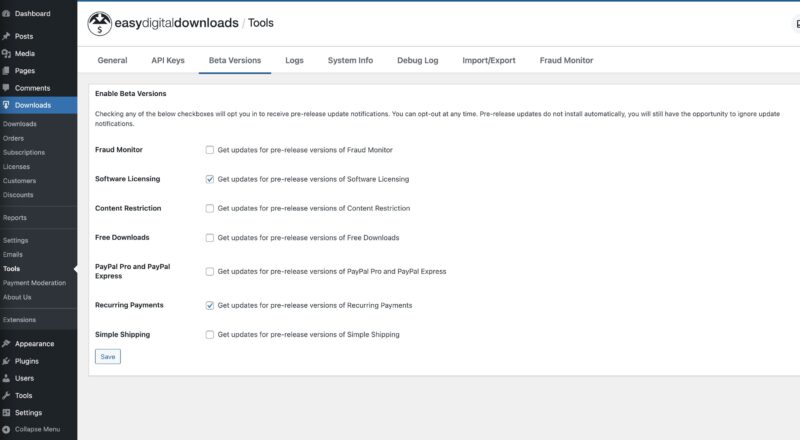The height and width of the screenshot is (440, 800).
Task: Open Dashboard in the sidebar
Action: (33, 14)
